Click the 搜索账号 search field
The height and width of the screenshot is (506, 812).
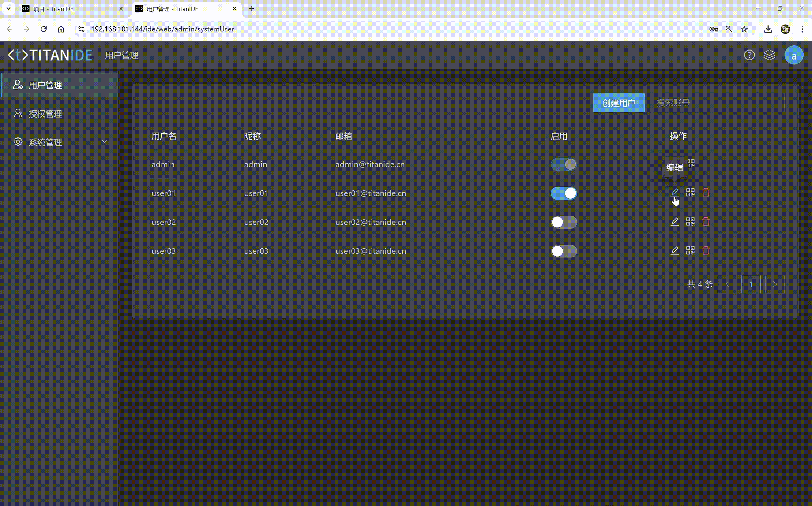pyautogui.click(x=717, y=103)
